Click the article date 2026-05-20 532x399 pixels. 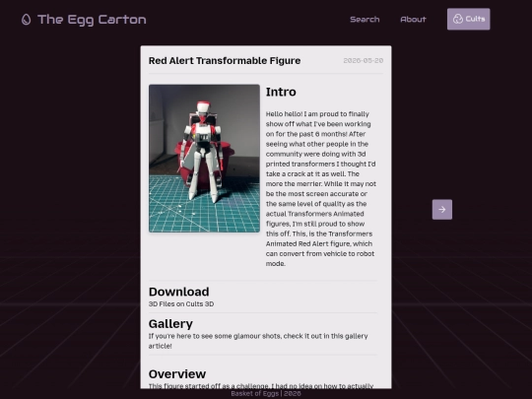[x=363, y=61]
